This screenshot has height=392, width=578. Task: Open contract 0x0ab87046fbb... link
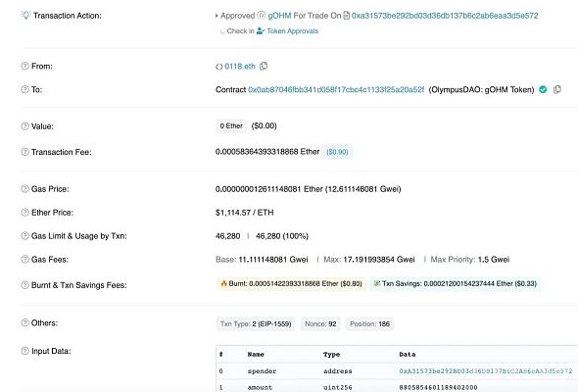pyautogui.click(x=336, y=89)
